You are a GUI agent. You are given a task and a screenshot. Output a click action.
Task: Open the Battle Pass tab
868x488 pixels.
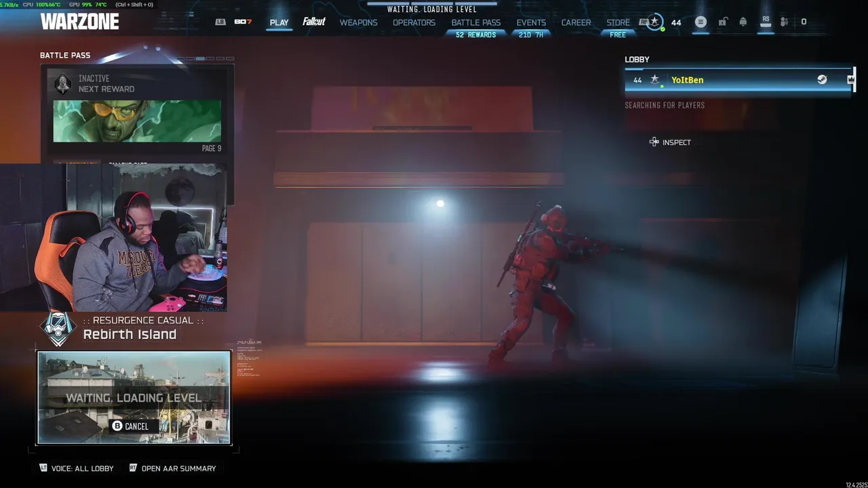pyautogui.click(x=476, y=22)
